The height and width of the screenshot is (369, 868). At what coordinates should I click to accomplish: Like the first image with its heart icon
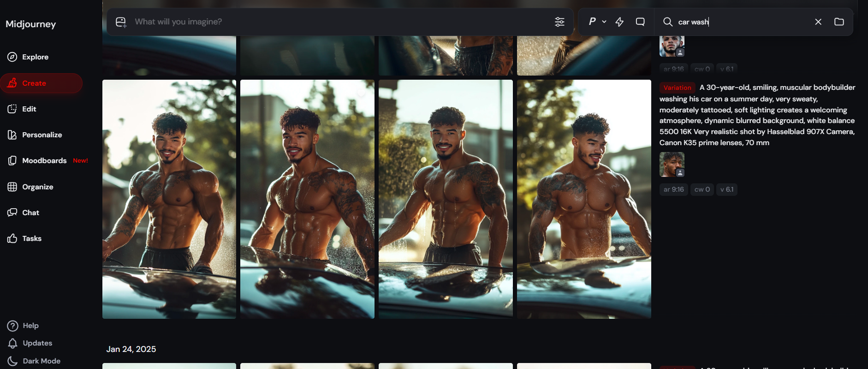click(223, 93)
